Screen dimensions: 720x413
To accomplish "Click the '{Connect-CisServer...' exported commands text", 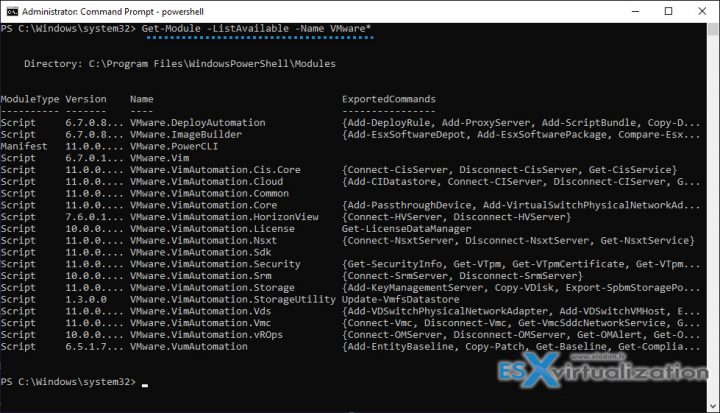I will [510, 170].
